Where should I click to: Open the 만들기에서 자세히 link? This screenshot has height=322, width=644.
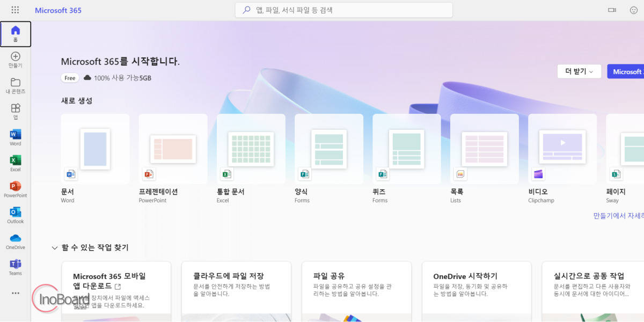tap(618, 216)
